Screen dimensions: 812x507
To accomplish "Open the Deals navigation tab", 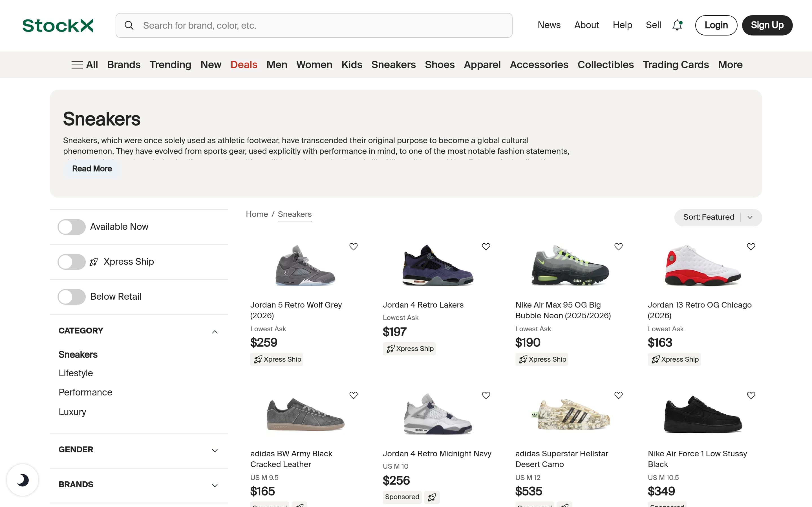I will (244, 65).
